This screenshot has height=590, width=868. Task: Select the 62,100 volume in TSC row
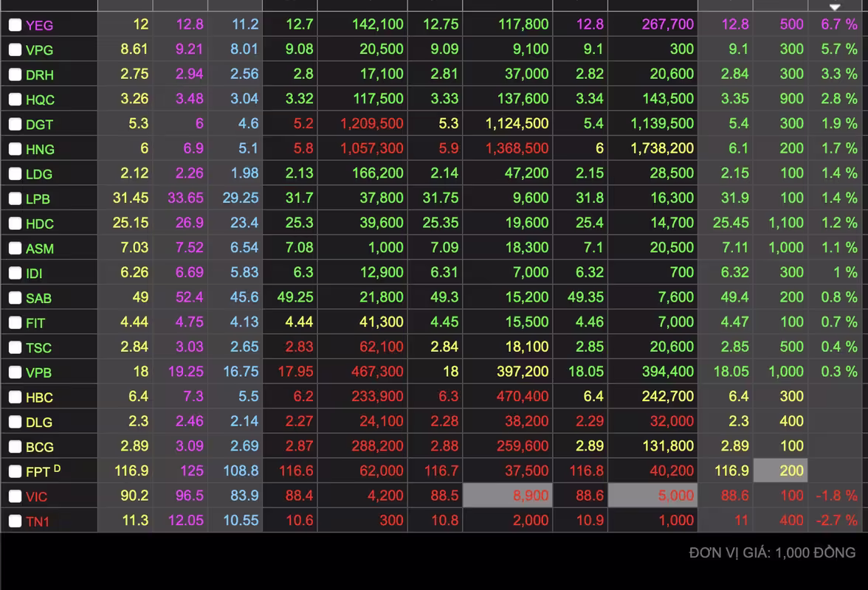point(382,347)
